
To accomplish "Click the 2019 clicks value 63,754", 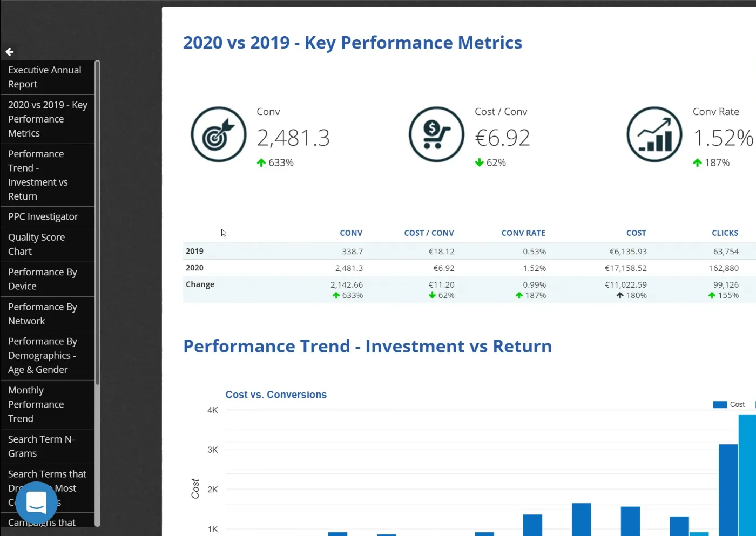I will click(x=726, y=252).
